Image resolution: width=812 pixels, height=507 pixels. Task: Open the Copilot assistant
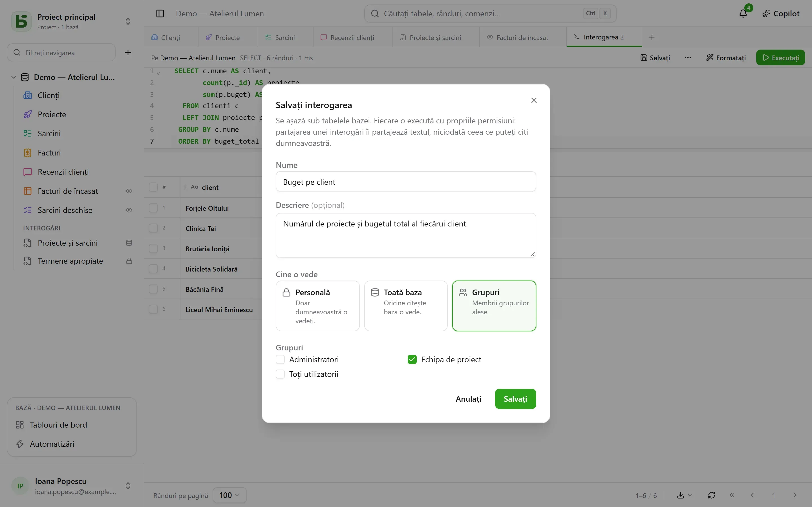781,14
